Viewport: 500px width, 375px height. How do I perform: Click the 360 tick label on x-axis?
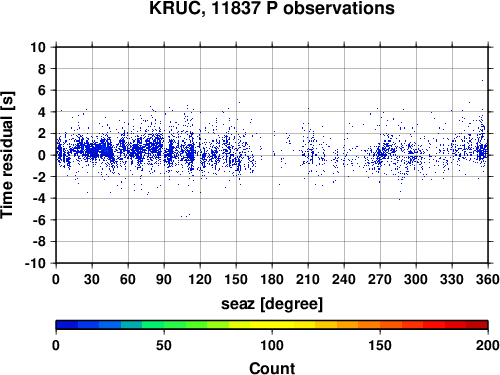coord(488,279)
